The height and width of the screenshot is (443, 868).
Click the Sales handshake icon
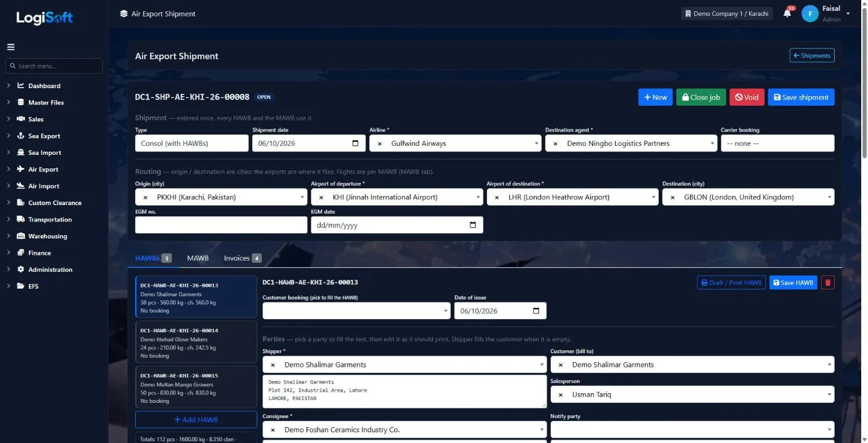21,119
